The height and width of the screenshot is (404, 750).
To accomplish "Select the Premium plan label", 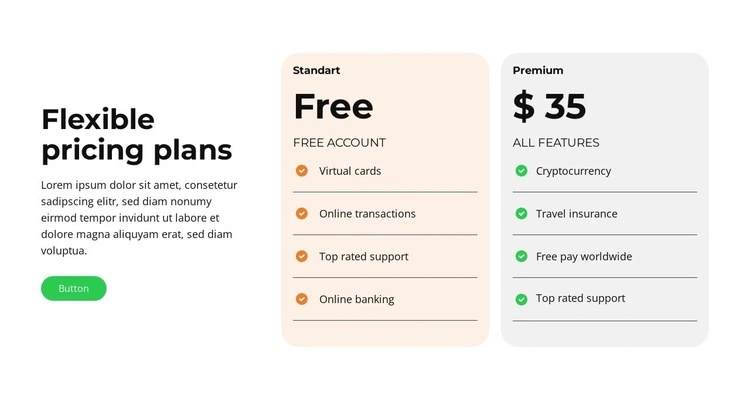I will [538, 70].
